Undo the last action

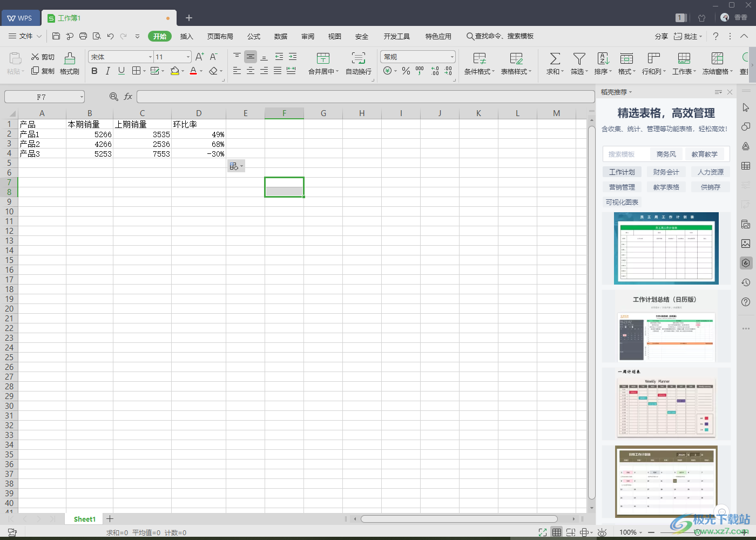(110, 36)
